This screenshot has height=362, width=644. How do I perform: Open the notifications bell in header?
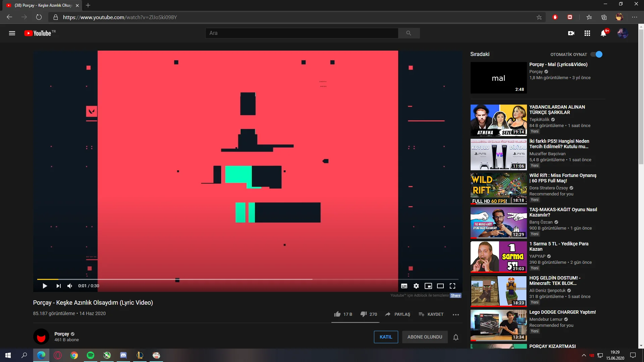tap(603, 33)
